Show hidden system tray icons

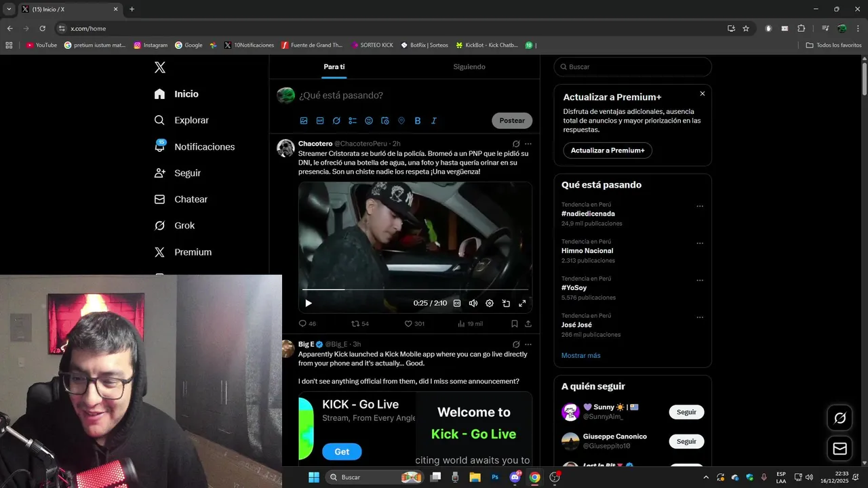point(706,477)
